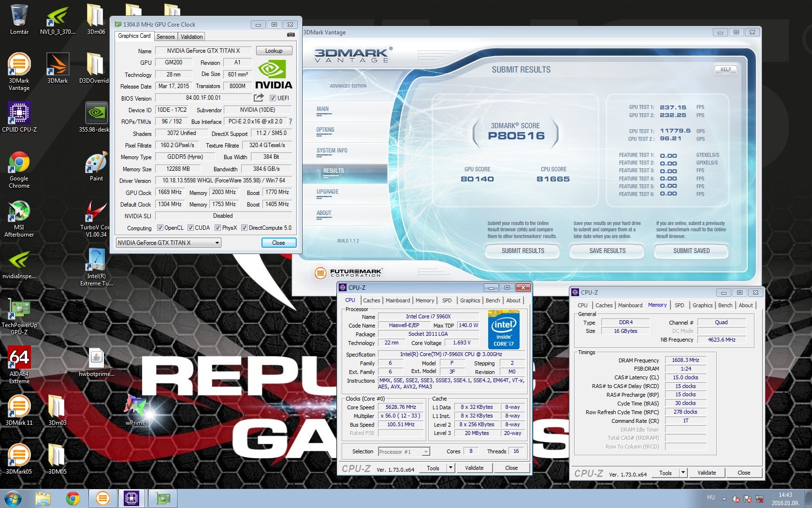Open the network tray icon
The width and height of the screenshot is (812, 508).
760,499
